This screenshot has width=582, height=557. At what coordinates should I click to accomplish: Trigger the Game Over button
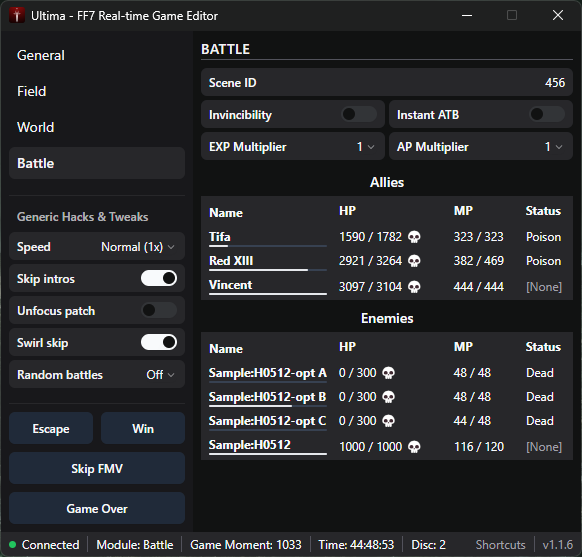pyautogui.click(x=97, y=508)
